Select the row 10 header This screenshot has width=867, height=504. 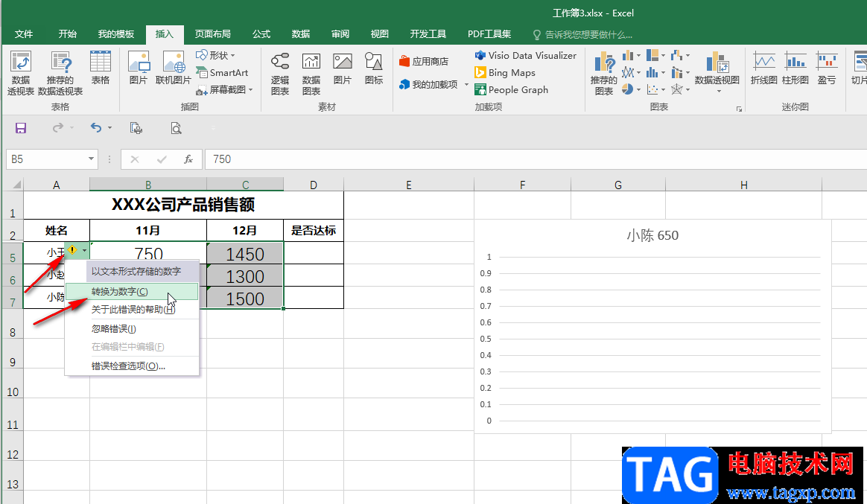coord(13,383)
